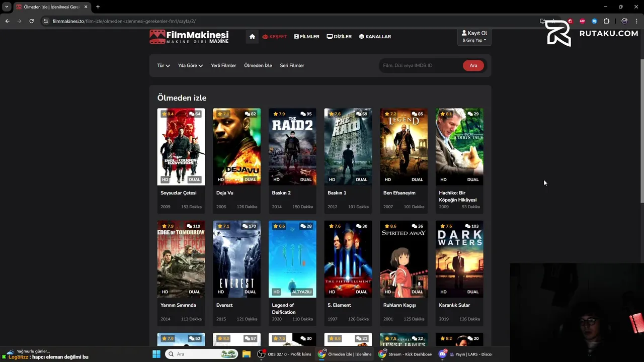The height and width of the screenshot is (362, 644).
Task: Open the Raid 2 poster
Action: [x=292, y=147]
